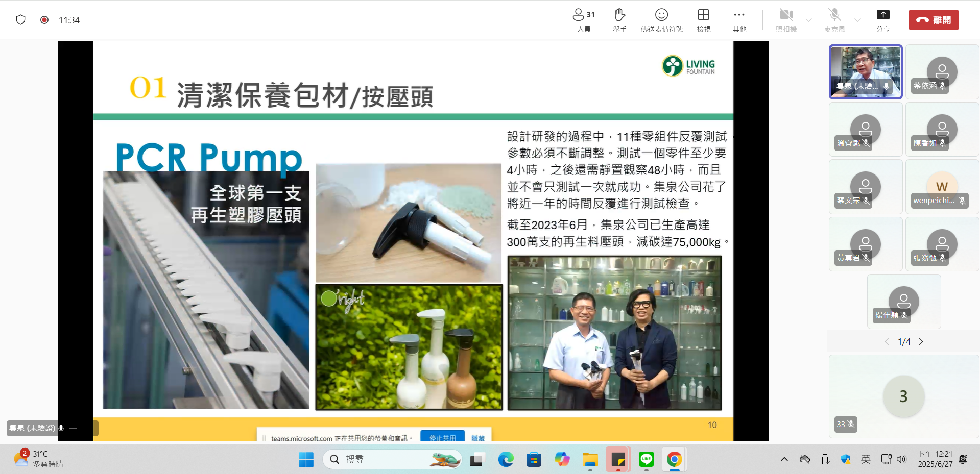The width and height of the screenshot is (980, 474).
Task: Click the recording indicator icon
Action: (x=44, y=20)
